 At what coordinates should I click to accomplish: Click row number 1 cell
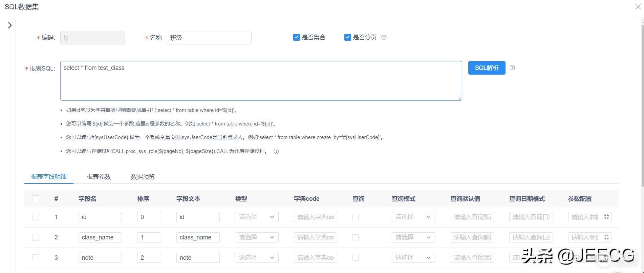tap(56, 217)
